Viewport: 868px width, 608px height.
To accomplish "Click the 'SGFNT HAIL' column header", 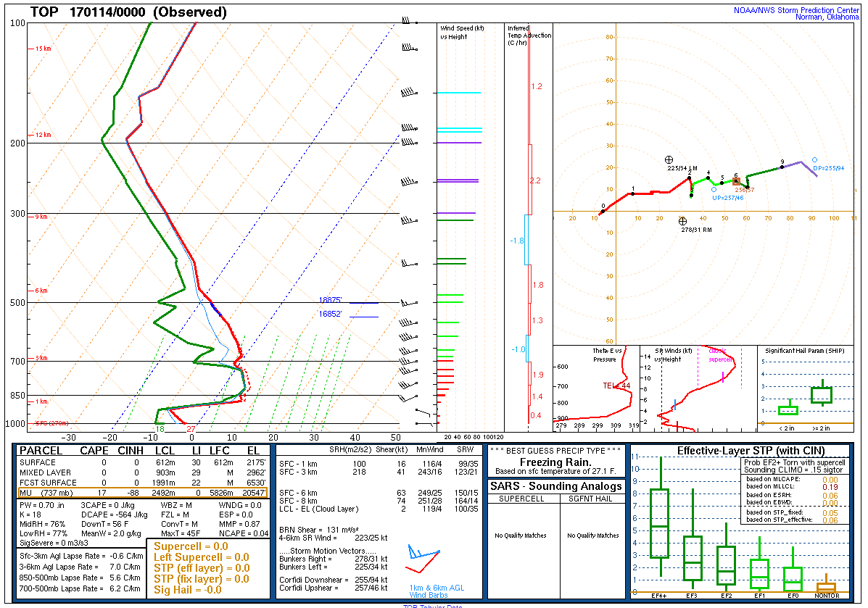I will [591, 499].
